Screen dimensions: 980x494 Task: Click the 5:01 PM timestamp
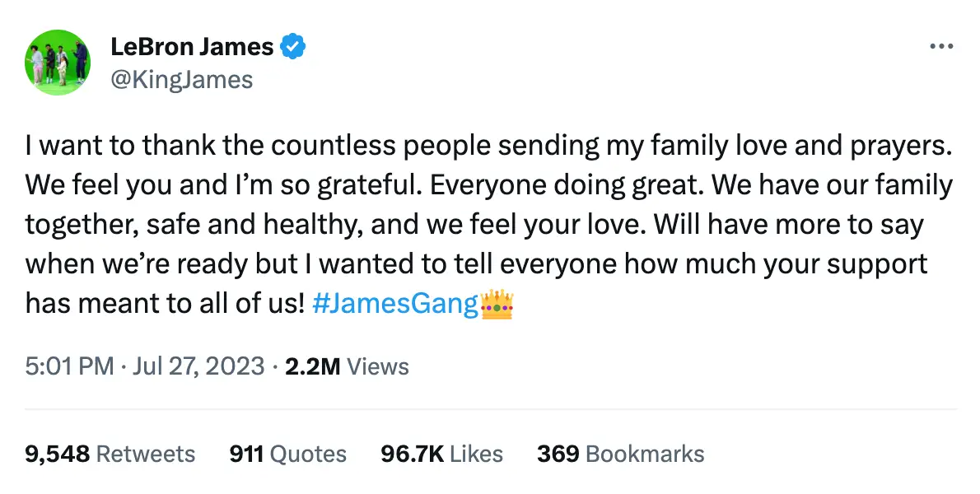tap(69, 366)
